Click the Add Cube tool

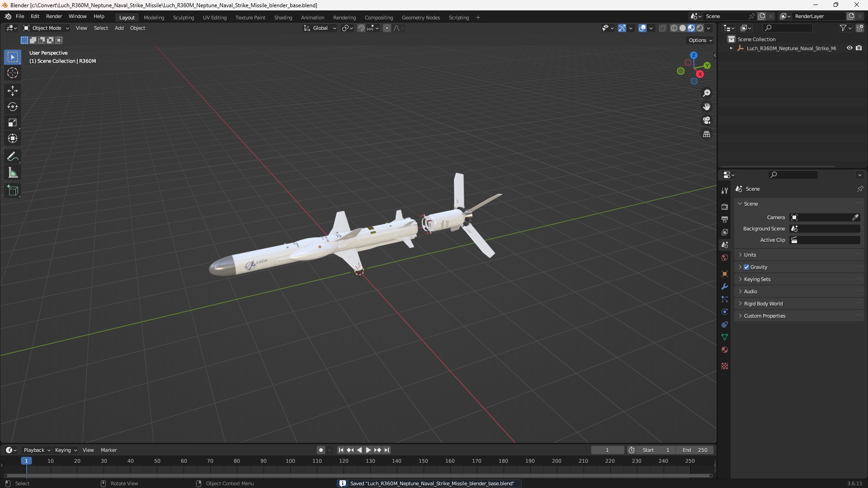tap(13, 191)
